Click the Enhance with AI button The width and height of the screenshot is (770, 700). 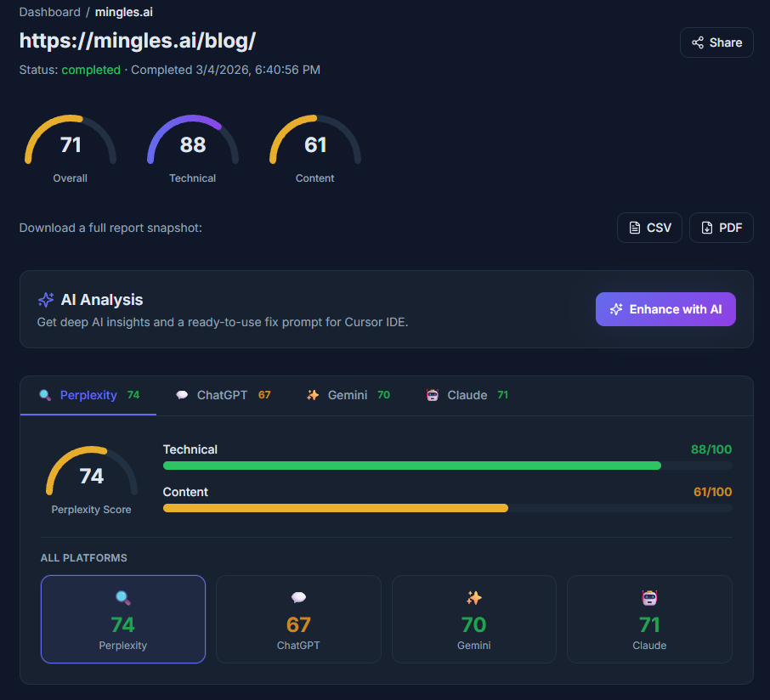point(665,308)
